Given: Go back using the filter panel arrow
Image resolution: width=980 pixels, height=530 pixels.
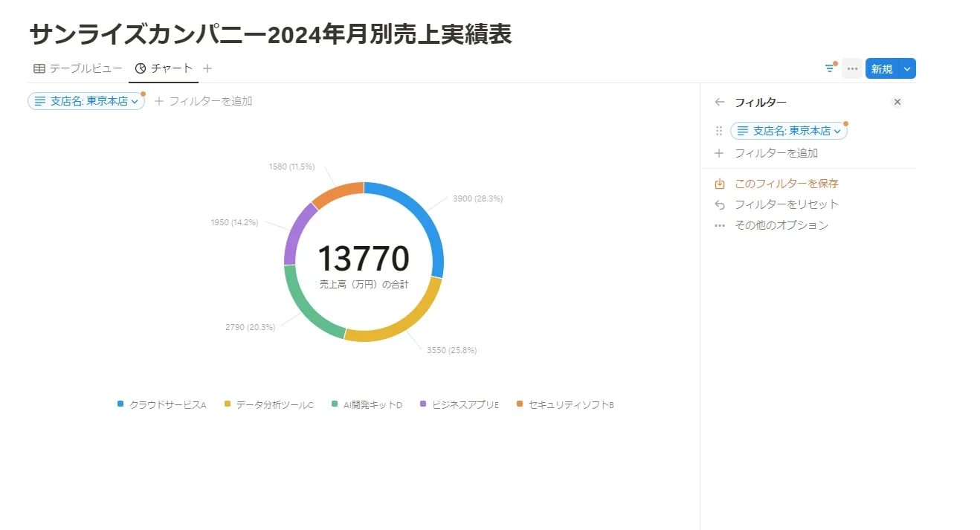Looking at the screenshot, I should point(719,102).
